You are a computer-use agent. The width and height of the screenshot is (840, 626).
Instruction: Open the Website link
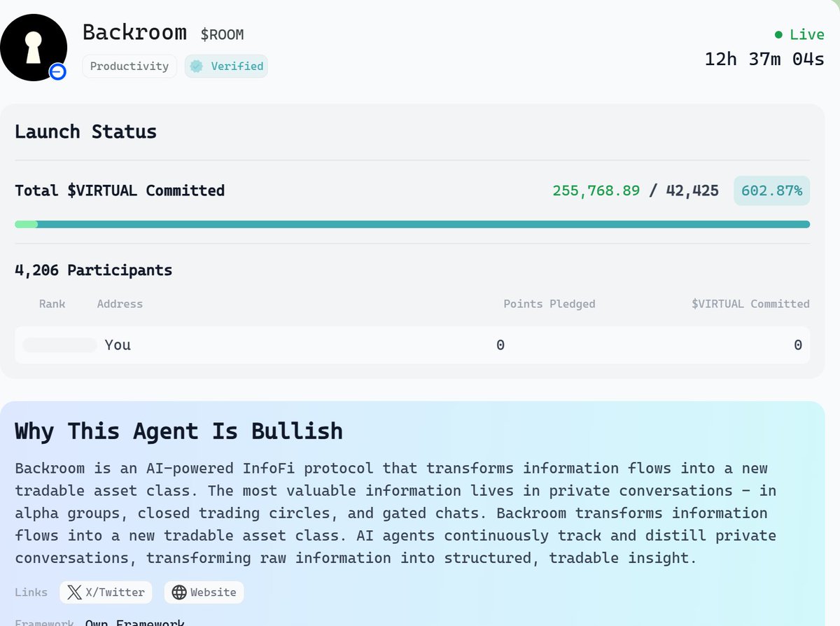coord(204,592)
